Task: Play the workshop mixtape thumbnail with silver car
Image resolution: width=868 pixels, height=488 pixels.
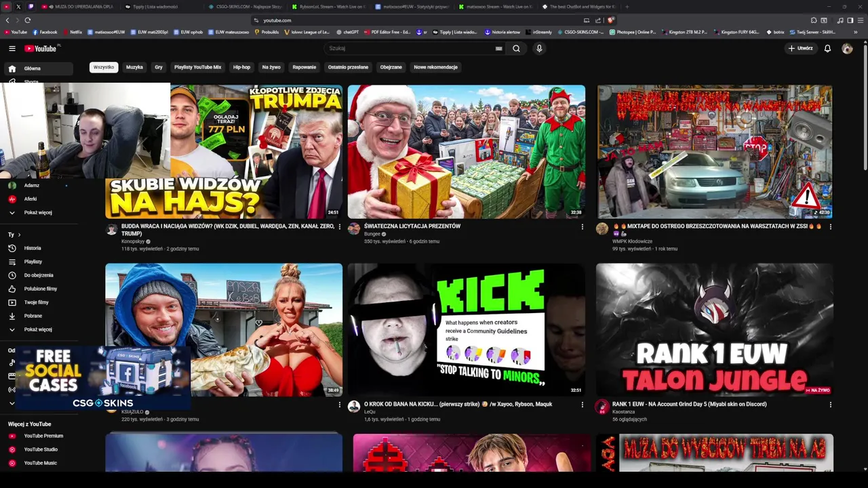Action: tap(715, 152)
